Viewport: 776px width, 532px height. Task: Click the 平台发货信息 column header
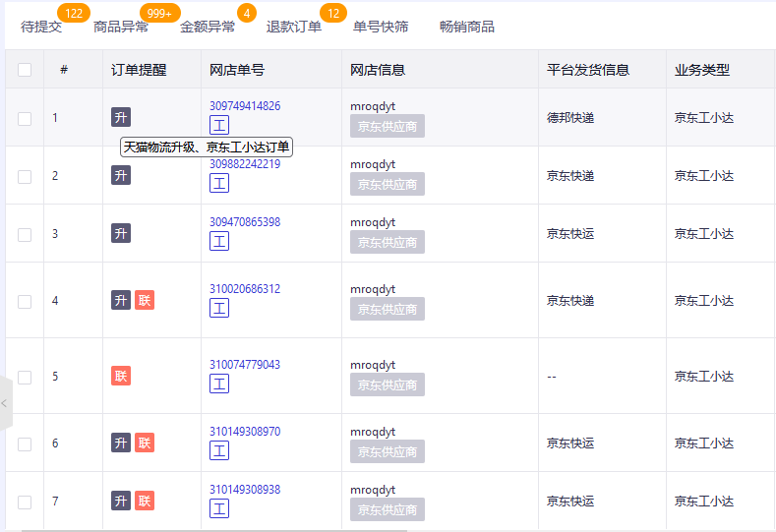pos(588,70)
